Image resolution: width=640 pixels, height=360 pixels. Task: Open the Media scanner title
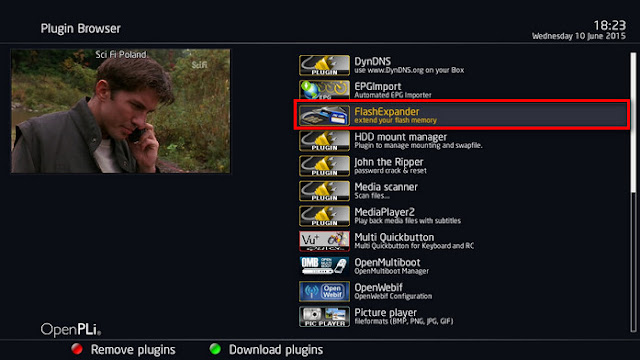coord(386,187)
